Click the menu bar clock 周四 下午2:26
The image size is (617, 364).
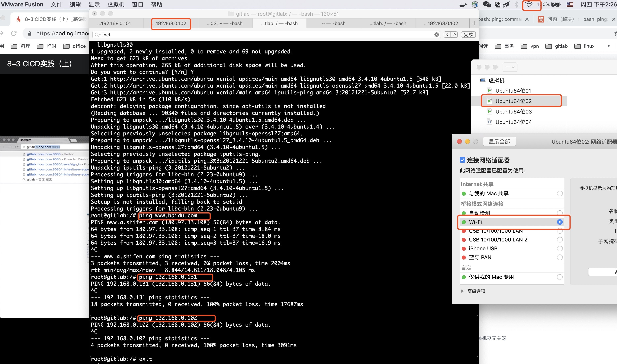click(598, 4)
